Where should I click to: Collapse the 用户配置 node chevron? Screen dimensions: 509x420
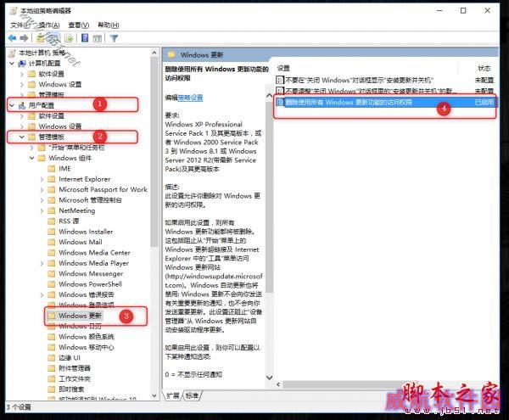12,105
